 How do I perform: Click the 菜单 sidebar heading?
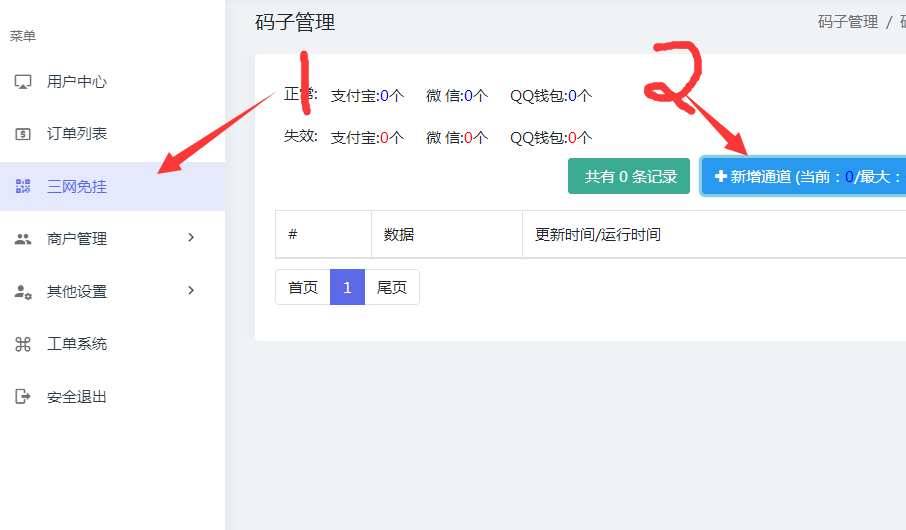coord(23,36)
